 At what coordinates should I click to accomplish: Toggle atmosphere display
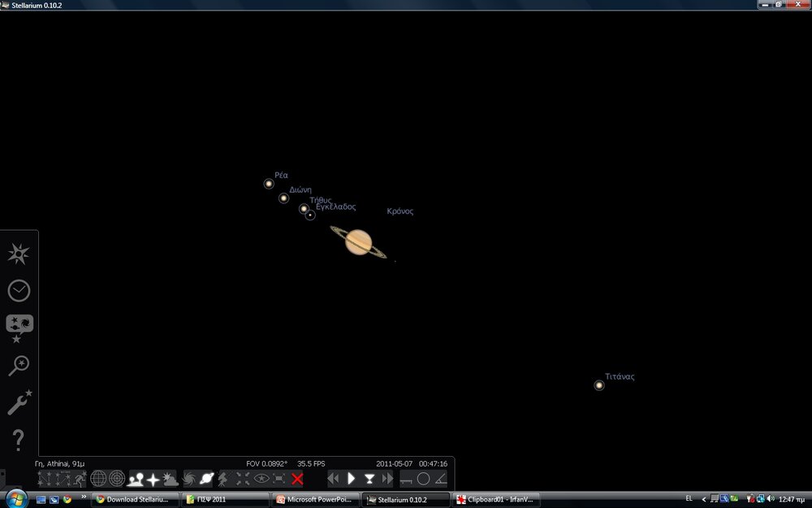point(171,479)
